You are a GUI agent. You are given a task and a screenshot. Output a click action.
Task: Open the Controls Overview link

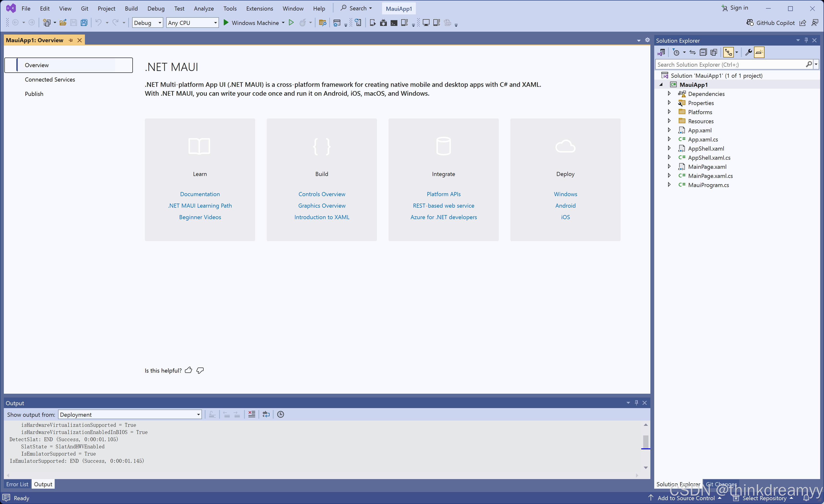(322, 194)
